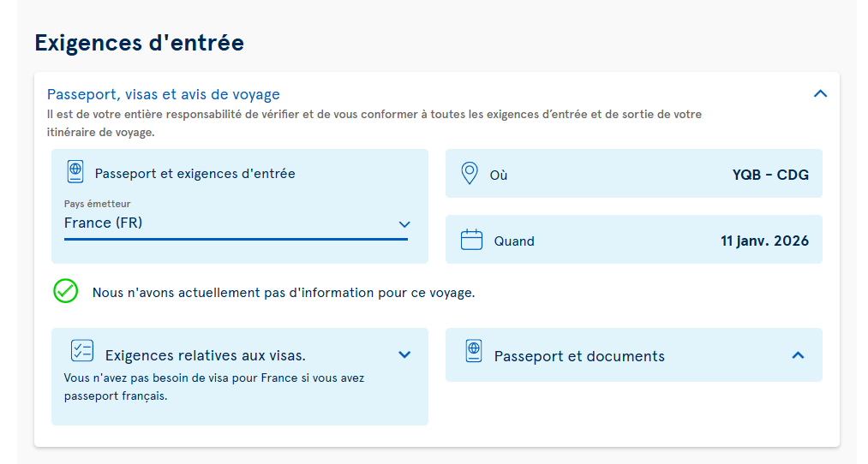Click the green checkmark status icon
Image resolution: width=868 pixels, height=464 pixels.
point(66,291)
